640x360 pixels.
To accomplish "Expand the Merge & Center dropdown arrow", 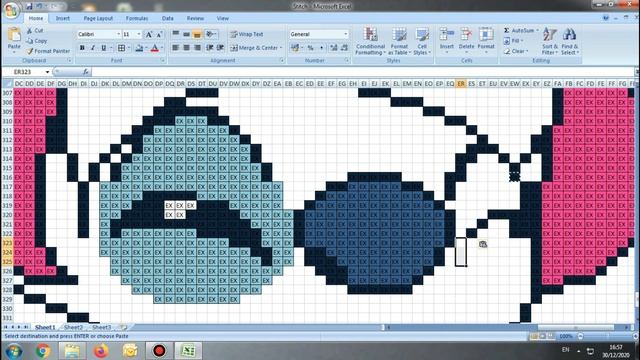I will [281, 48].
